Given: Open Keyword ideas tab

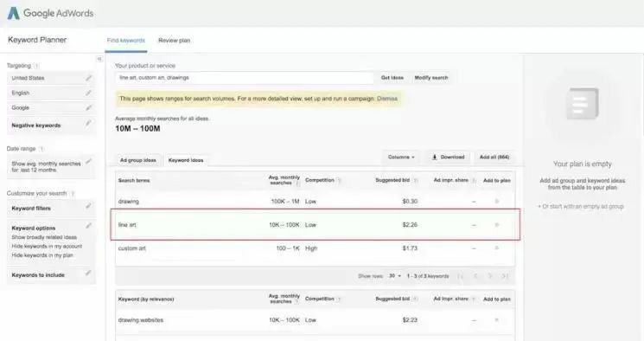Looking at the screenshot, I should (186, 160).
